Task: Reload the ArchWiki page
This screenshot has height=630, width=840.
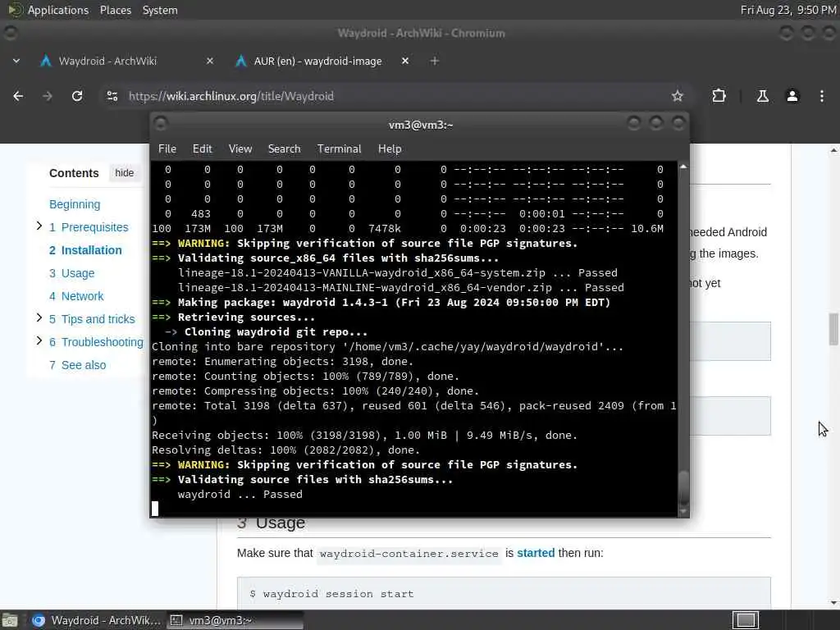Action: [x=77, y=96]
